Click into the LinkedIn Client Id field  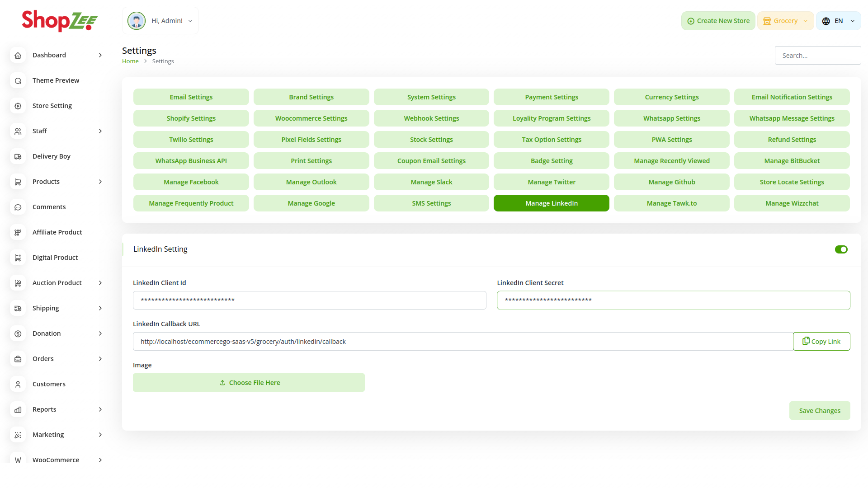click(309, 300)
